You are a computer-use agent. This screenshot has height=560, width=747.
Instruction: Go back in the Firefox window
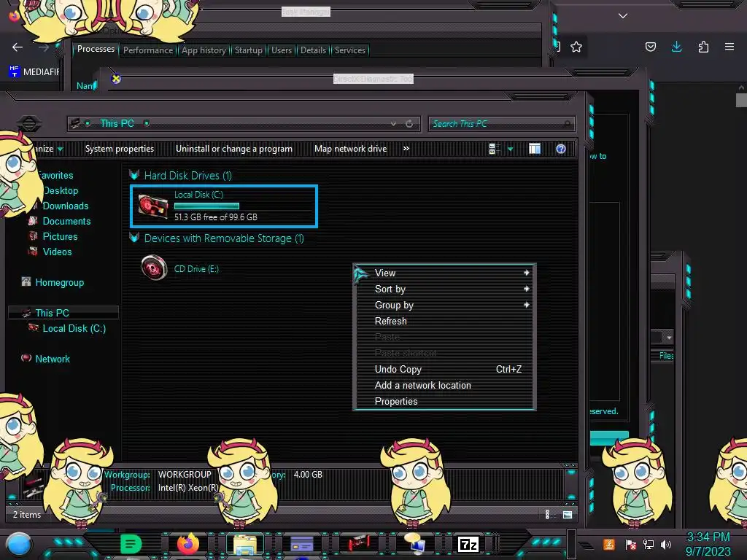pos(18,47)
